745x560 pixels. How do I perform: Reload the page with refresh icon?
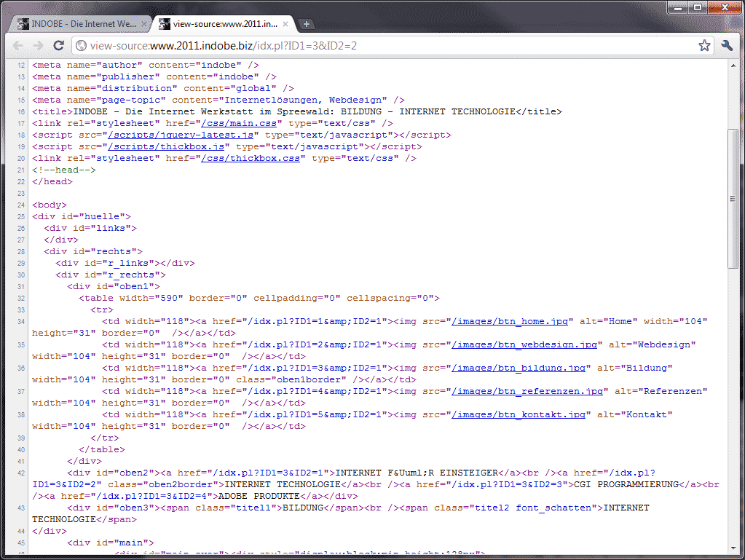[x=59, y=46]
